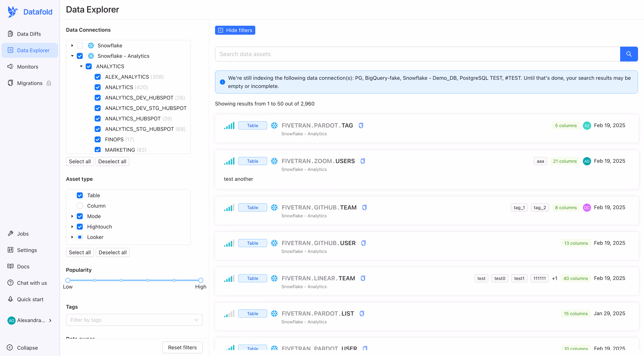Expand the Hightouch asset type

[72, 227]
